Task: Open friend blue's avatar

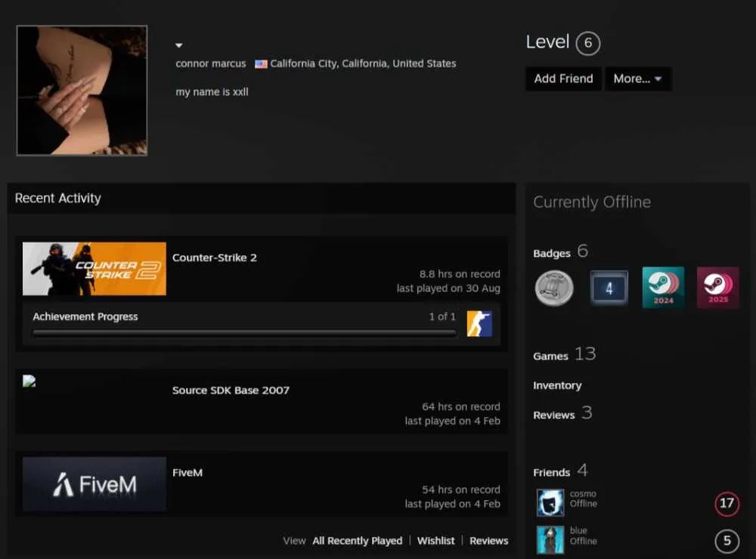Action: click(550, 539)
